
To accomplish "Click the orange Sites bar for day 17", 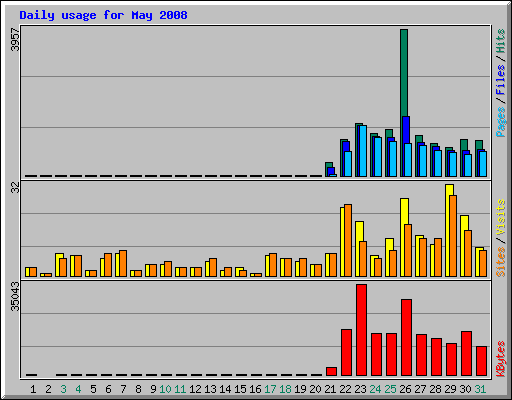I will 273,265.
